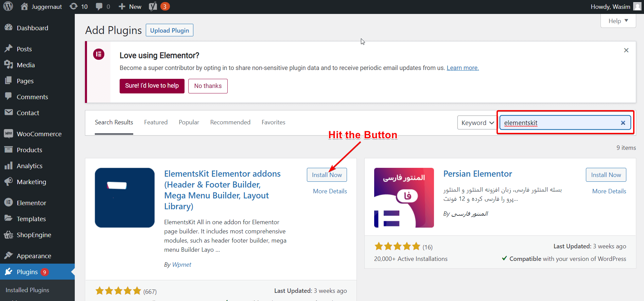Click the Elementor sidebar icon
644x301 pixels.
[x=8, y=202]
